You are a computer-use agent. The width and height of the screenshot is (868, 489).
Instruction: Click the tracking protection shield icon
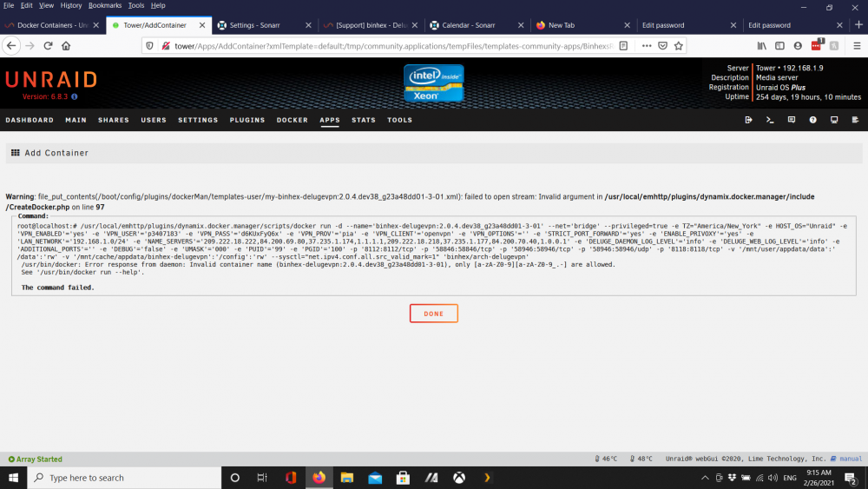[x=149, y=46]
